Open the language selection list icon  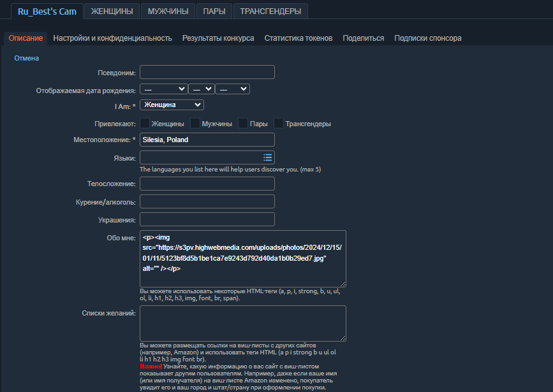tap(267, 157)
